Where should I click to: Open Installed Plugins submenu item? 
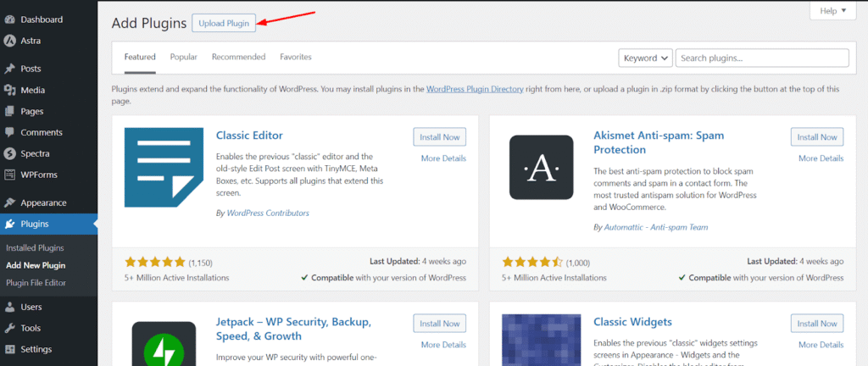(x=35, y=248)
